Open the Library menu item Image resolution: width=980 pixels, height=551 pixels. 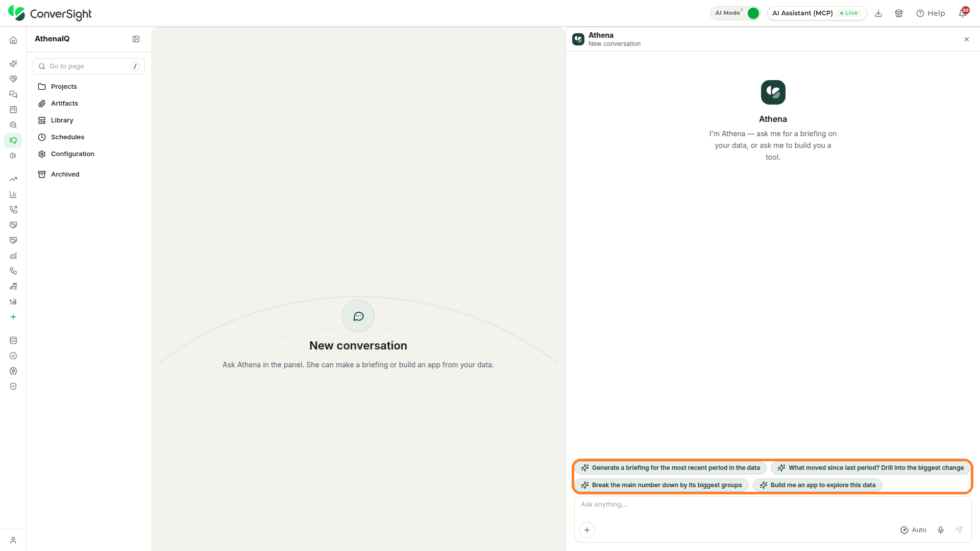[x=89, y=120]
